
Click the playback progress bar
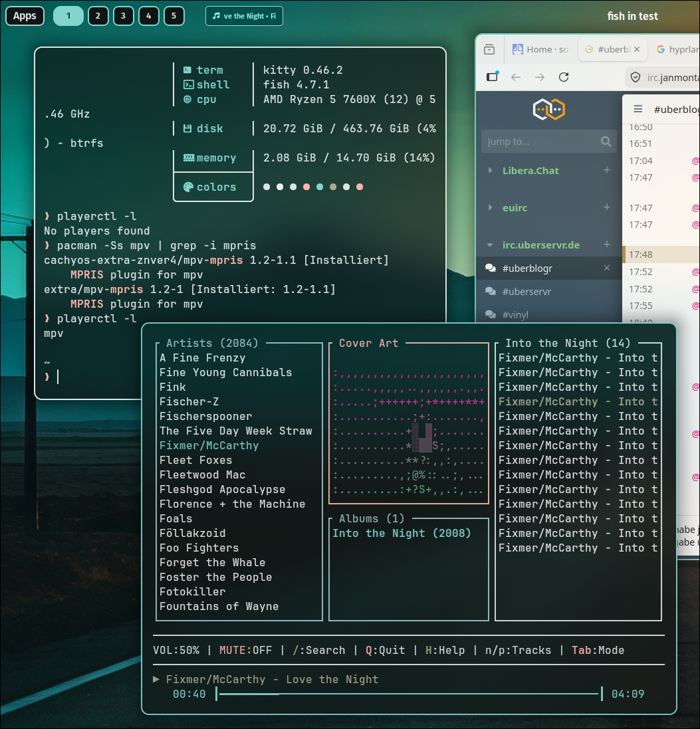[x=409, y=694]
